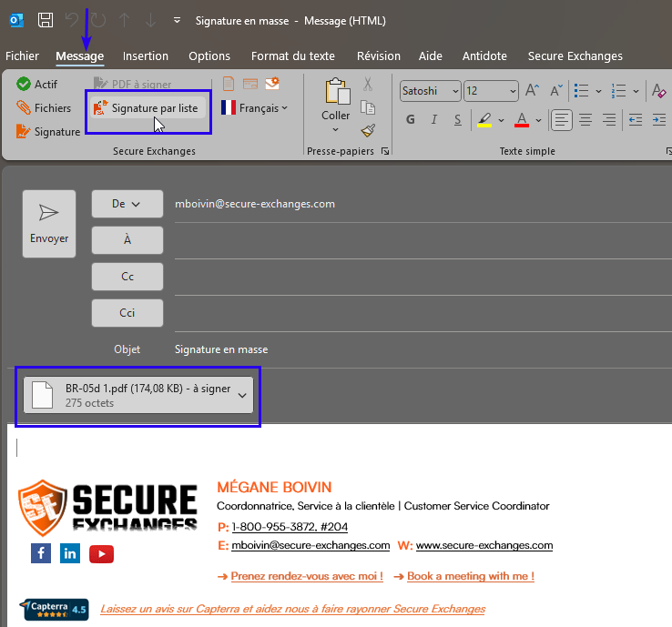
Task: Toggle align left
Action: pyautogui.click(x=562, y=120)
